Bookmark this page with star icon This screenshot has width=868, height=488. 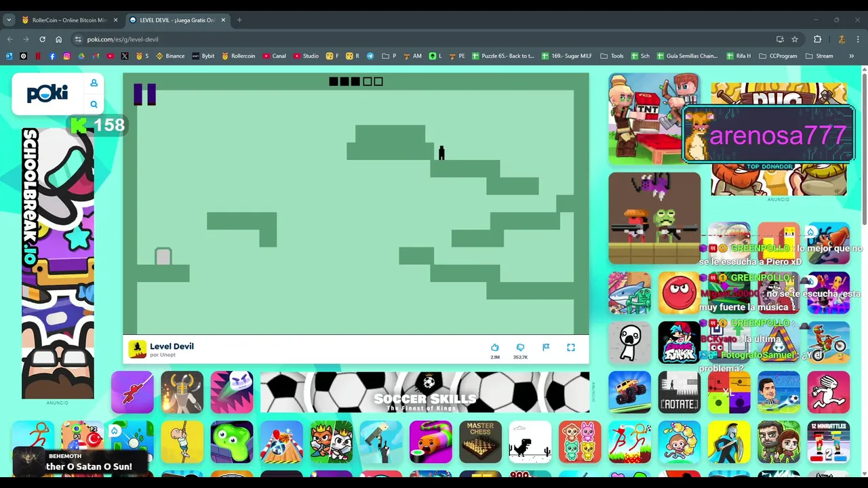pos(795,39)
